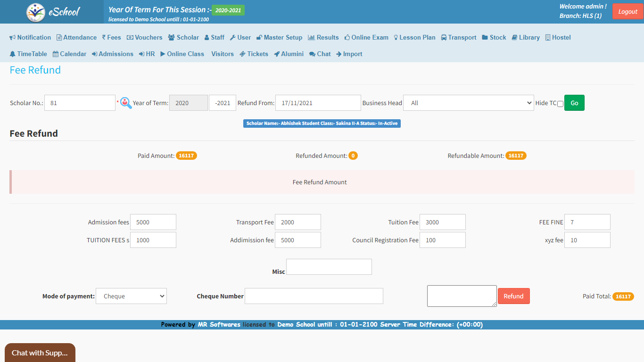Select the HR menu item
644x362 pixels.
click(147, 54)
